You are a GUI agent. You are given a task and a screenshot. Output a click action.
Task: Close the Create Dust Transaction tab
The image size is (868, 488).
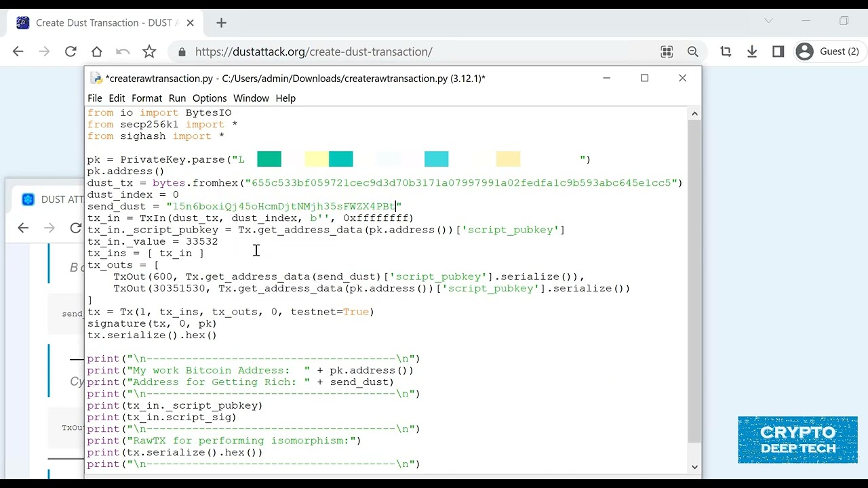pos(190,23)
